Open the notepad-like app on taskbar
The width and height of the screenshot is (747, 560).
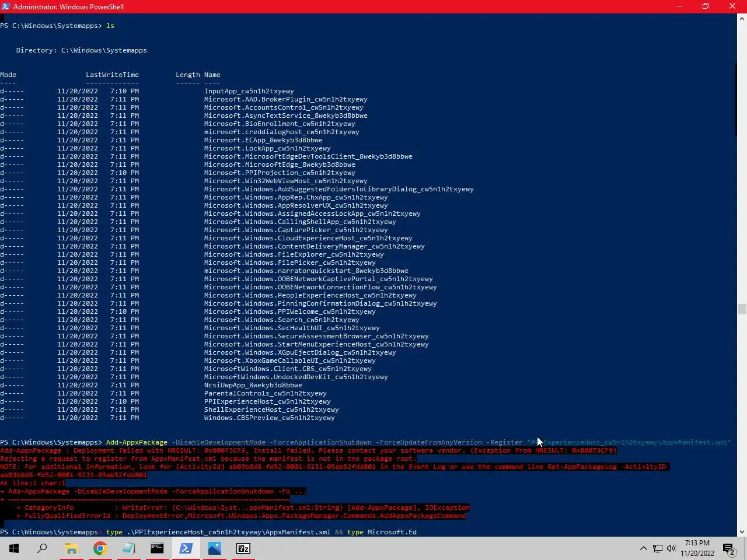(128, 548)
